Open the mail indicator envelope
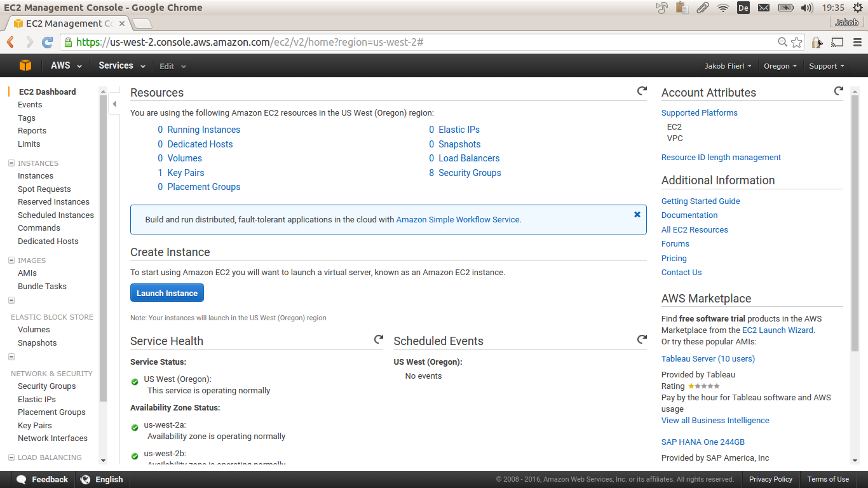Viewport: 868px width, 488px height. (x=764, y=8)
